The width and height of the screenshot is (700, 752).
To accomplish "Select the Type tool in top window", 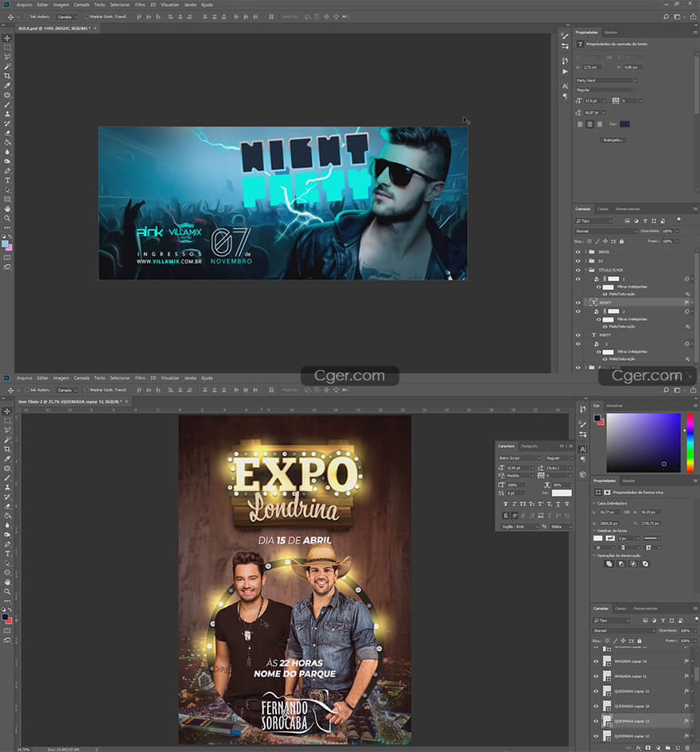I will [x=7, y=181].
